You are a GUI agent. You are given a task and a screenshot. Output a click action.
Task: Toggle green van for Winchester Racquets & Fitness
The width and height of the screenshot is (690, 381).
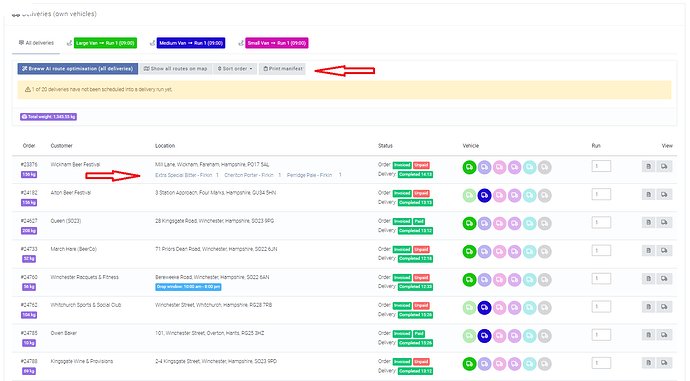[470, 280]
